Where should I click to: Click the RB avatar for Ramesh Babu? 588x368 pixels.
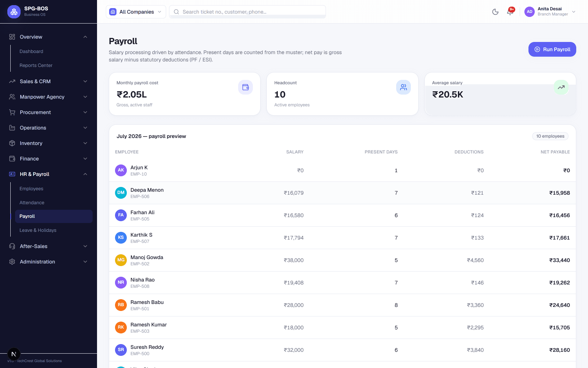click(x=121, y=305)
